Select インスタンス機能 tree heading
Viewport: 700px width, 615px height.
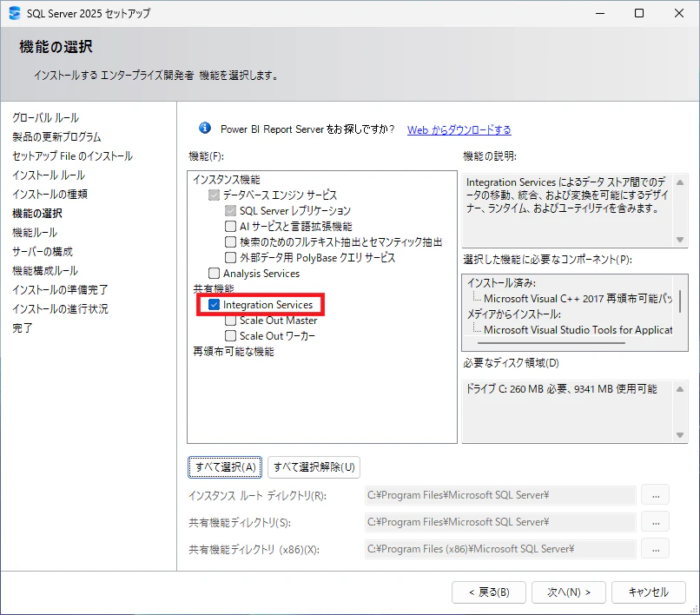pos(227,180)
